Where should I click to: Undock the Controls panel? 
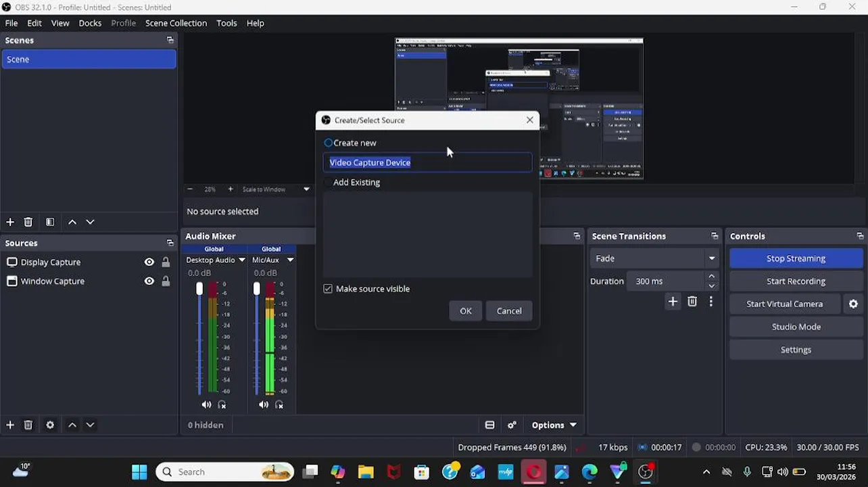(860, 236)
